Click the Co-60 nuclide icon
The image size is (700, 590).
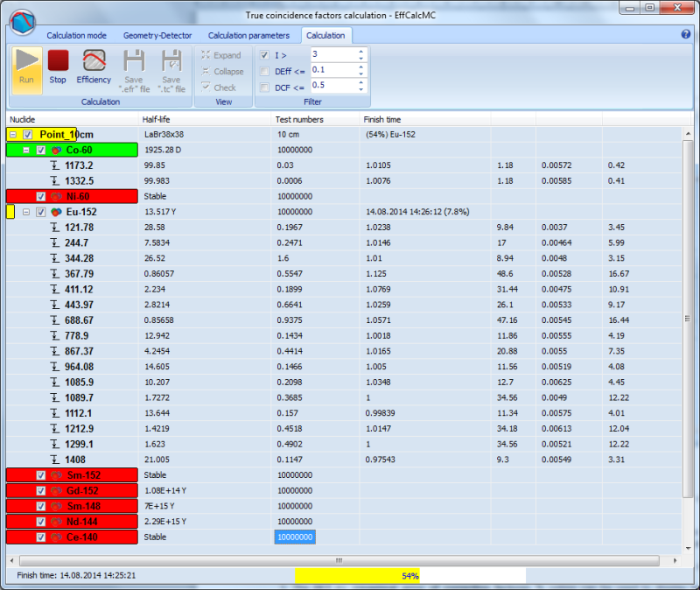(x=56, y=150)
